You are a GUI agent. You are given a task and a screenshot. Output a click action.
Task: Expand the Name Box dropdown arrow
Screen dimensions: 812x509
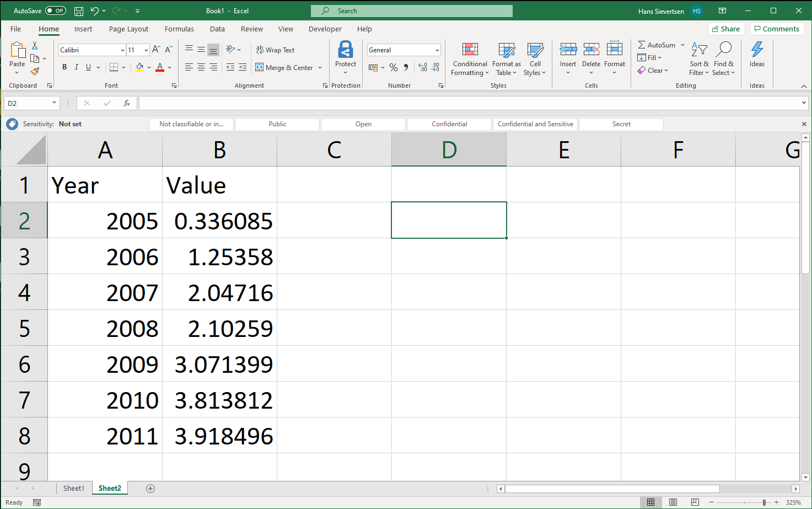pos(54,103)
